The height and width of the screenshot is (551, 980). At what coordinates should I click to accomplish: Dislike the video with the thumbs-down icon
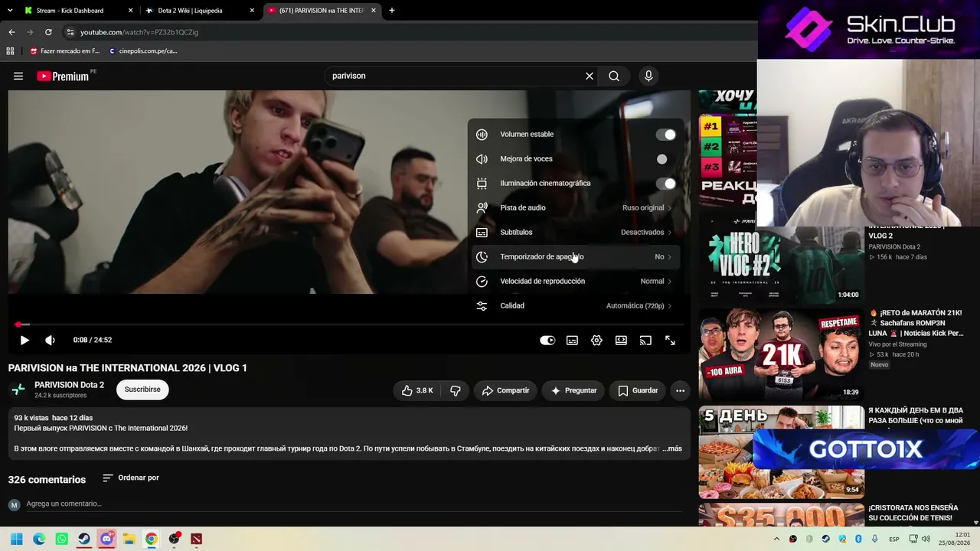456,390
